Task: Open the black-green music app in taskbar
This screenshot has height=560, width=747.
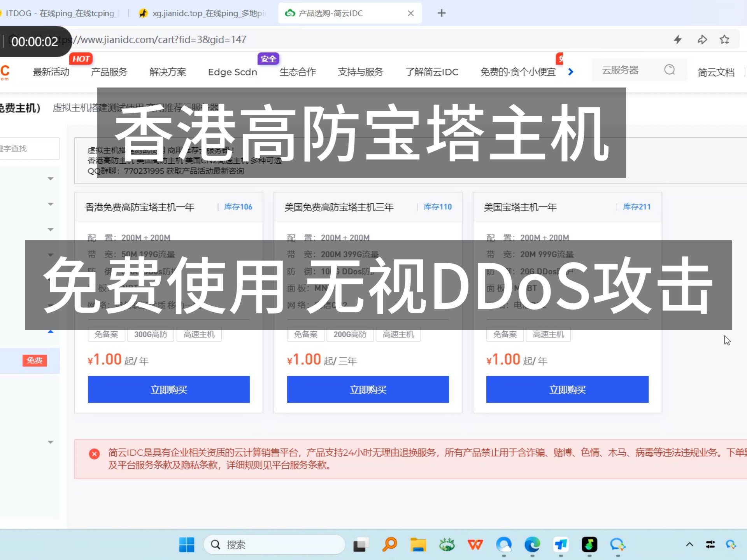Action: click(589, 545)
